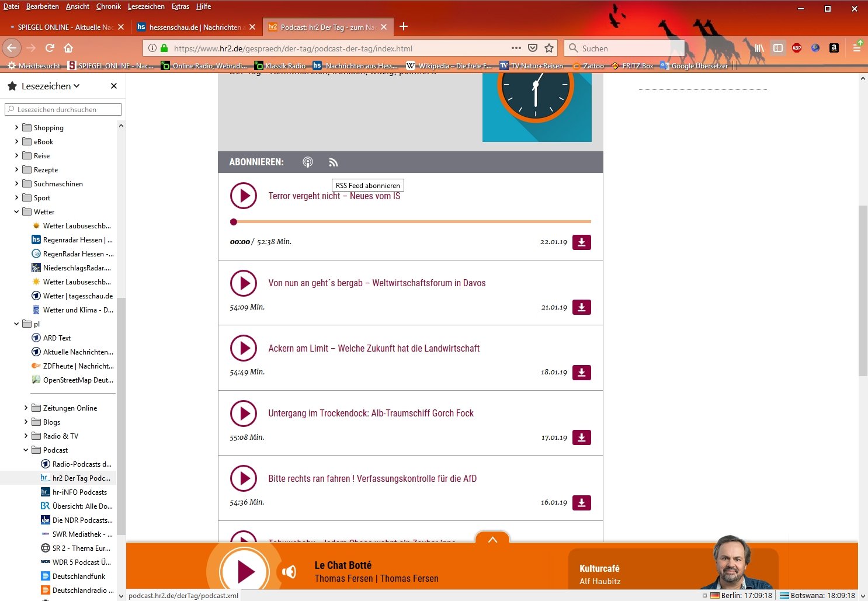Open the Datei menu
Image resolution: width=868 pixels, height=601 pixels.
[11, 6]
